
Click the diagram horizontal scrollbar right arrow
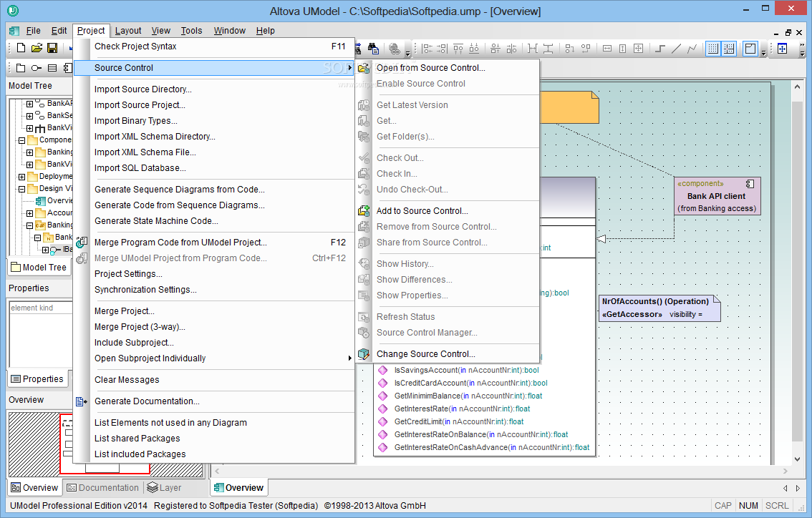(786, 471)
